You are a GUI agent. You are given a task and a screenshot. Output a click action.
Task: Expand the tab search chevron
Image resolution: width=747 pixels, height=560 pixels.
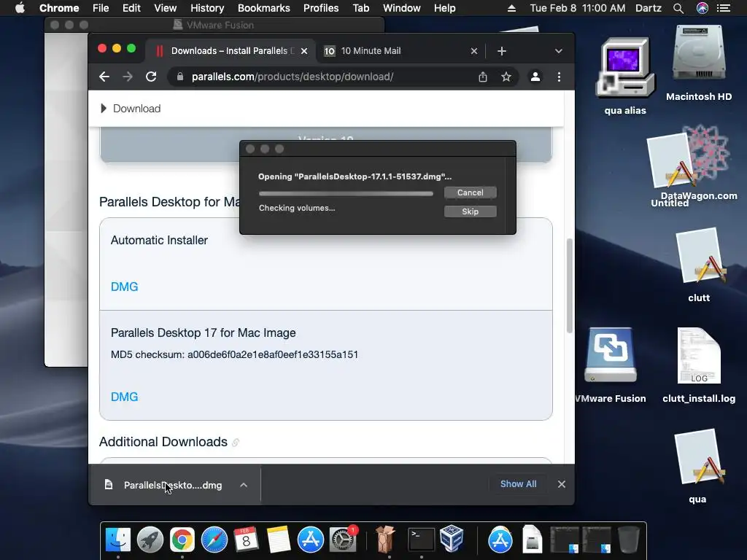click(558, 51)
